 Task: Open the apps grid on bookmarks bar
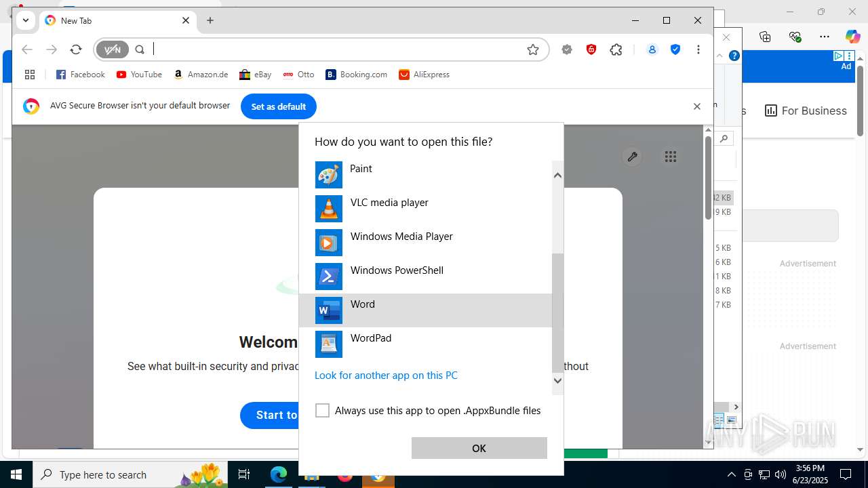pyautogui.click(x=29, y=75)
